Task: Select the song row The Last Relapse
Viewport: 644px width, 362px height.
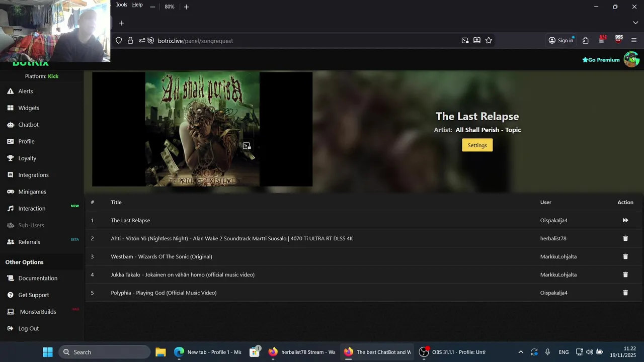Action: pos(364,220)
